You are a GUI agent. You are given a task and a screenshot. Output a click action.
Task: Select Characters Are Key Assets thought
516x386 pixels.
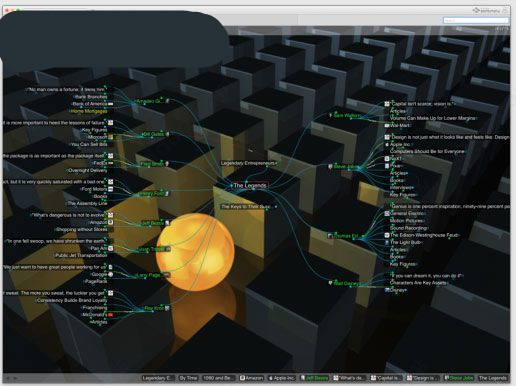(418, 283)
